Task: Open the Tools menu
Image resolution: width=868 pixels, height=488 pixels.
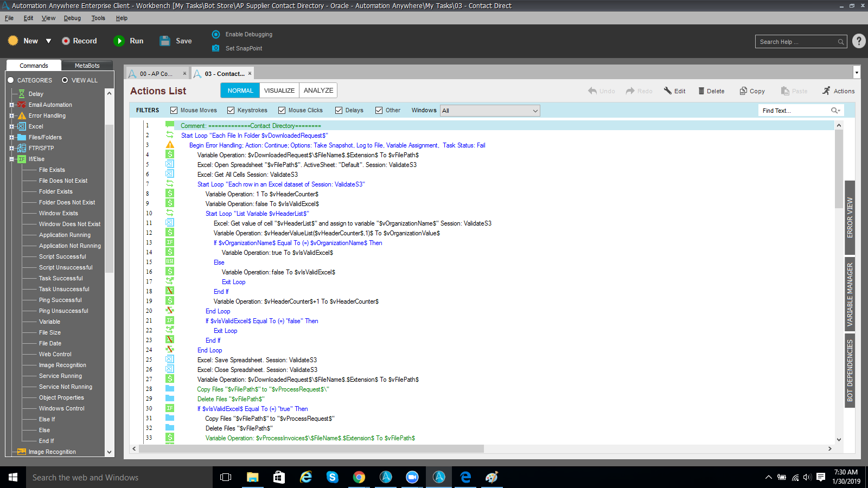Action: (x=98, y=18)
